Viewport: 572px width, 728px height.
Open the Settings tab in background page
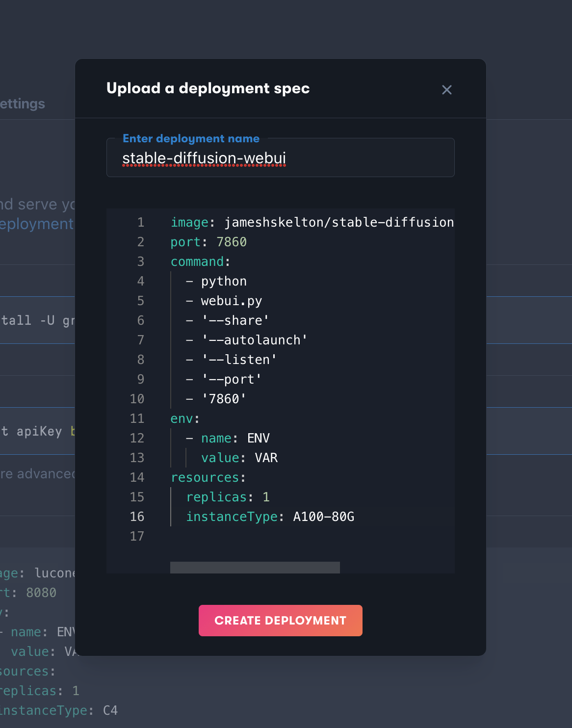[x=23, y=104]
